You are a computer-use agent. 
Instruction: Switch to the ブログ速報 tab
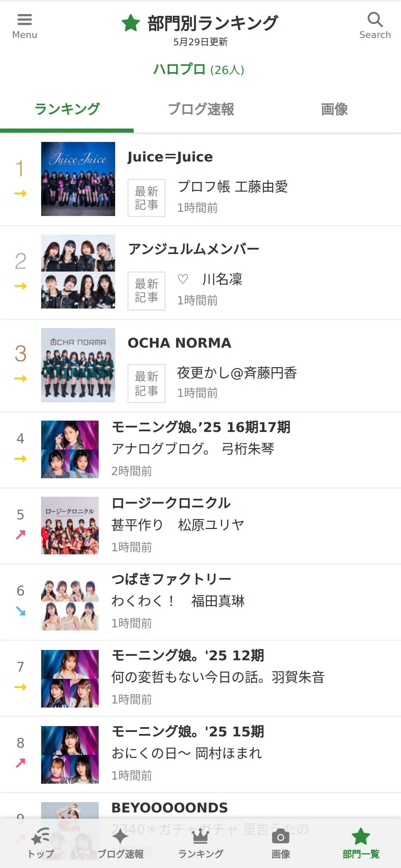point(200,109)
